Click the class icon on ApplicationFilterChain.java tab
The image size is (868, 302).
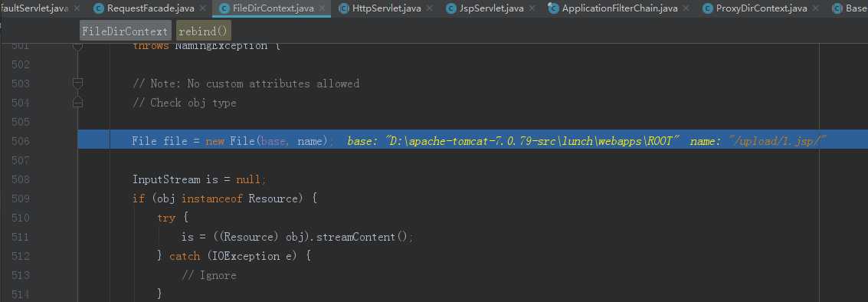pos(552,8)
